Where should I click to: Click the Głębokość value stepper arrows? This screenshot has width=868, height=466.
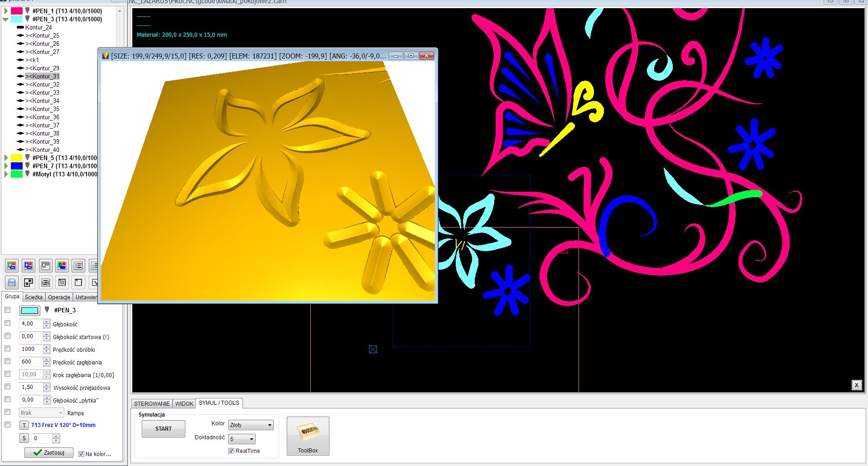click(x=46, y=324)
